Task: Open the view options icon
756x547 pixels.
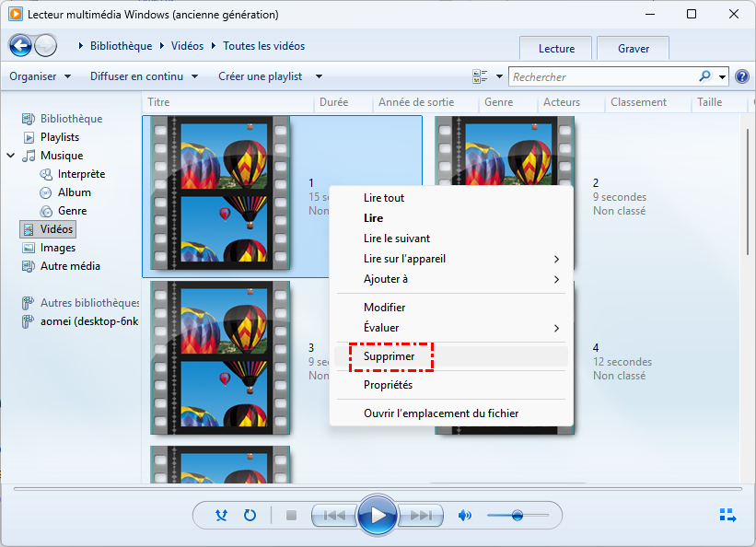Action: [480, 76]
